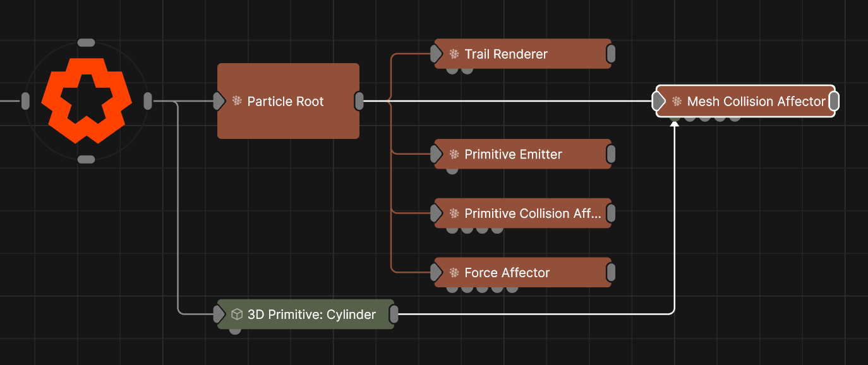Click the root node's top connector
The height and width of the screenshot is (365, 868).
coord(86,43)
